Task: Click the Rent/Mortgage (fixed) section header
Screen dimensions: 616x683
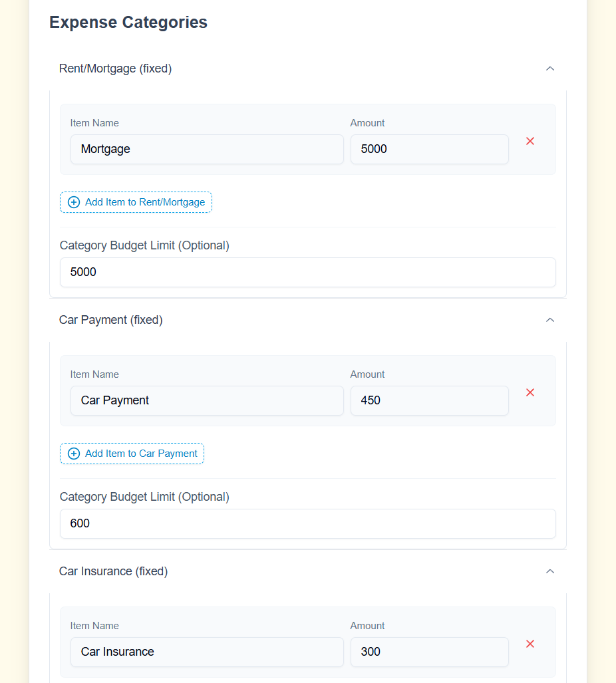Action: [x=115, y=68]
